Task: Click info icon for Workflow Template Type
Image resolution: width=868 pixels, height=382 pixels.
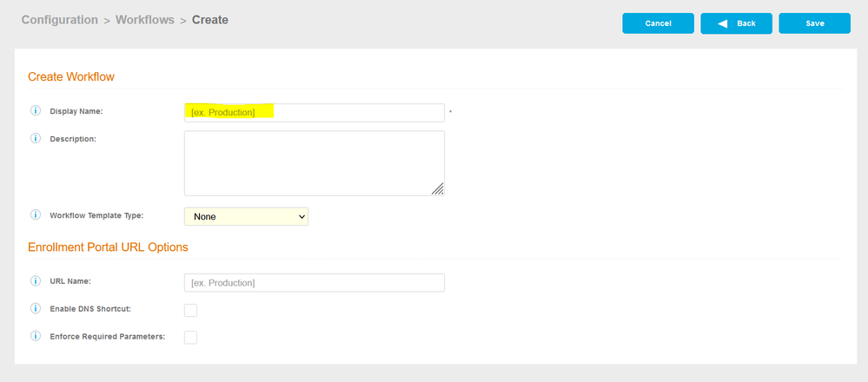Action: coord(36,214)
